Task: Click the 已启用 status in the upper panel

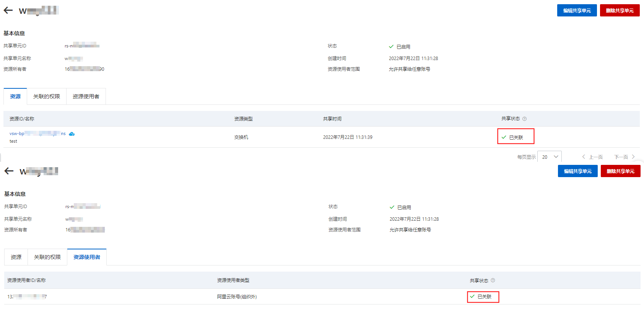Action: (400, 47)
